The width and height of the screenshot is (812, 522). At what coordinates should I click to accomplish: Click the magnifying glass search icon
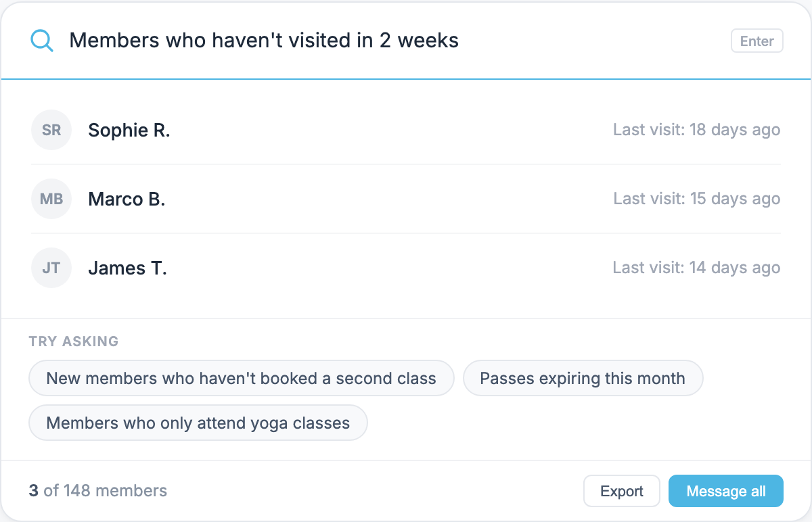point(42,41)
